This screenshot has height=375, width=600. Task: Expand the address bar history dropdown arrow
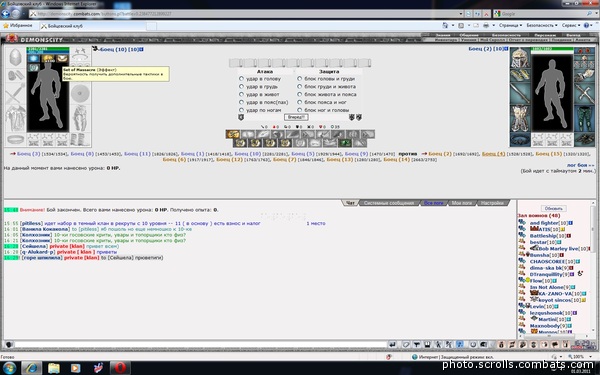pyautogui.click(x=461, y=14)
